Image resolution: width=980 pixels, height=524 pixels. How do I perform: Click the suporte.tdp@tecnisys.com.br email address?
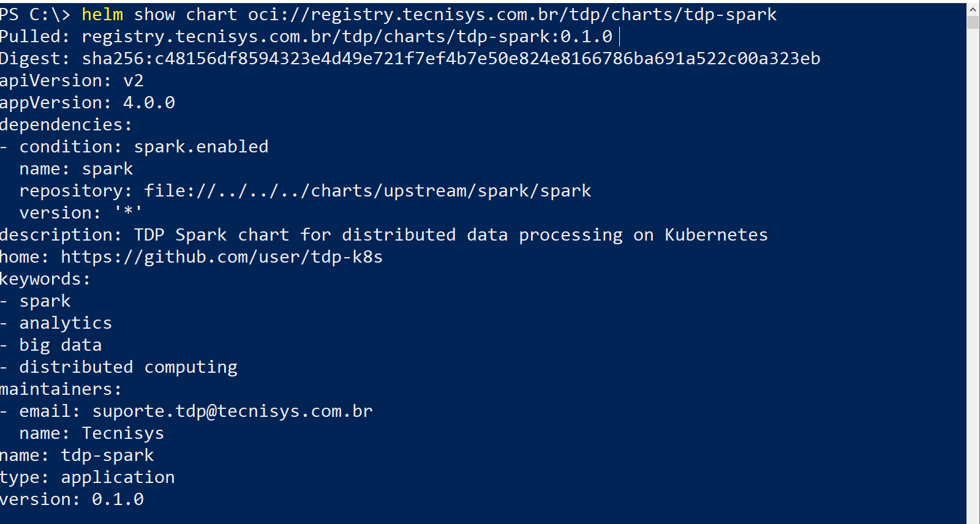pos(232,411)
